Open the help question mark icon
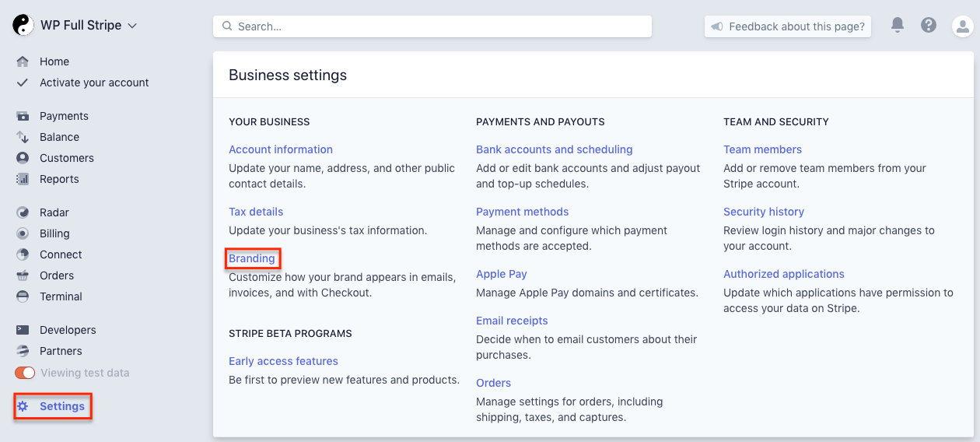The width and height of the screenshot is (980, 442). tap(928, 26)
